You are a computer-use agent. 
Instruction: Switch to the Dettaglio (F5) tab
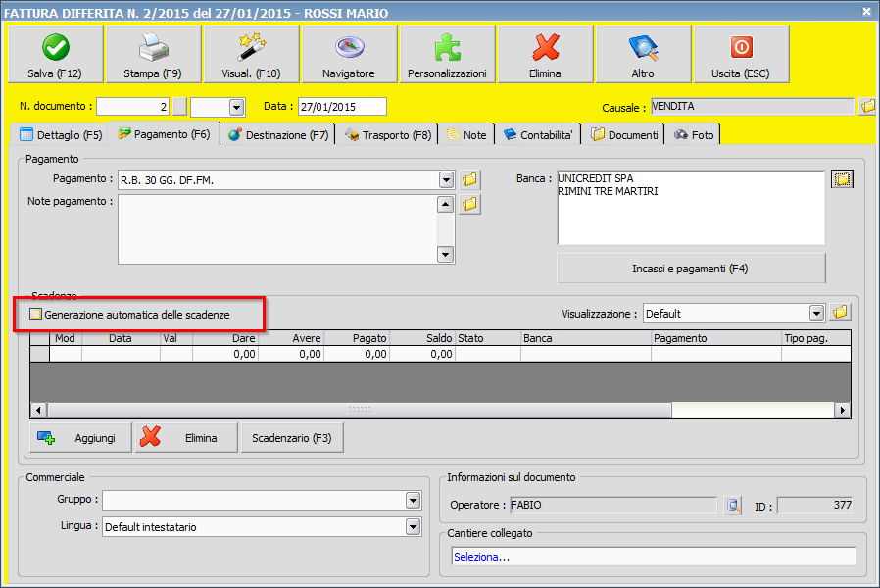(60, 134)
